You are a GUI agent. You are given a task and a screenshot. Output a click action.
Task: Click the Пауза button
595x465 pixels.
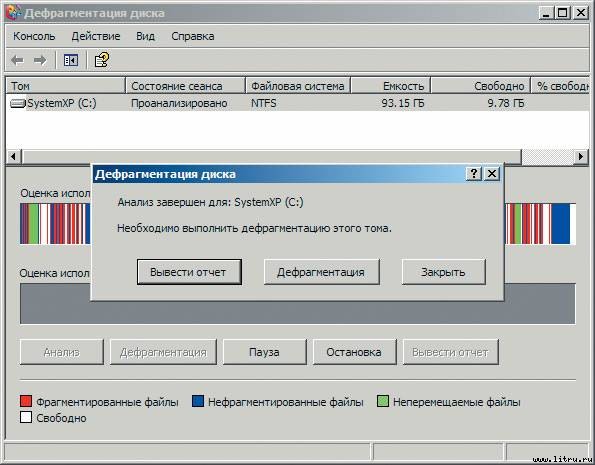(x=264, y=352)
